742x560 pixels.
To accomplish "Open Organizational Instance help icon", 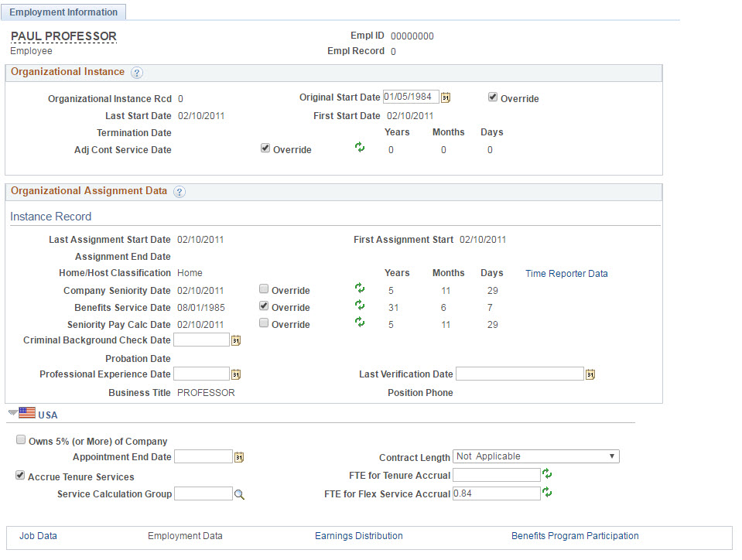I will click(x=137, y=73).
